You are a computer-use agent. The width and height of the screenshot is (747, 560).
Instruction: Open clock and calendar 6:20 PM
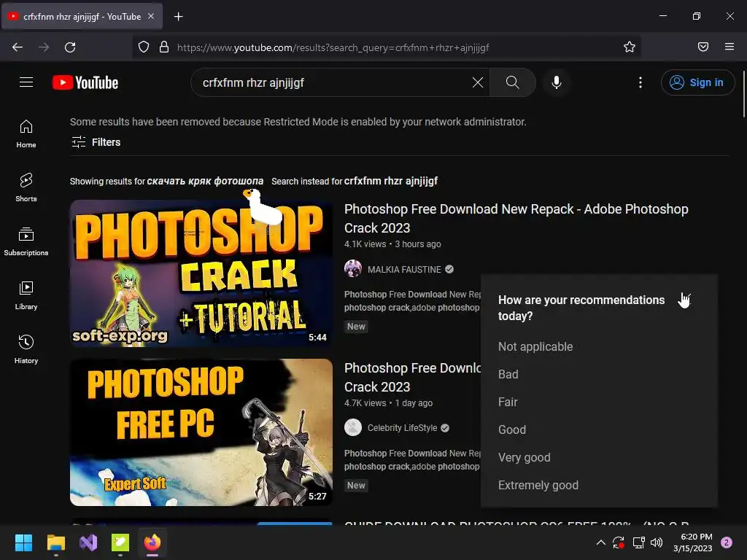tap(693, 542)
